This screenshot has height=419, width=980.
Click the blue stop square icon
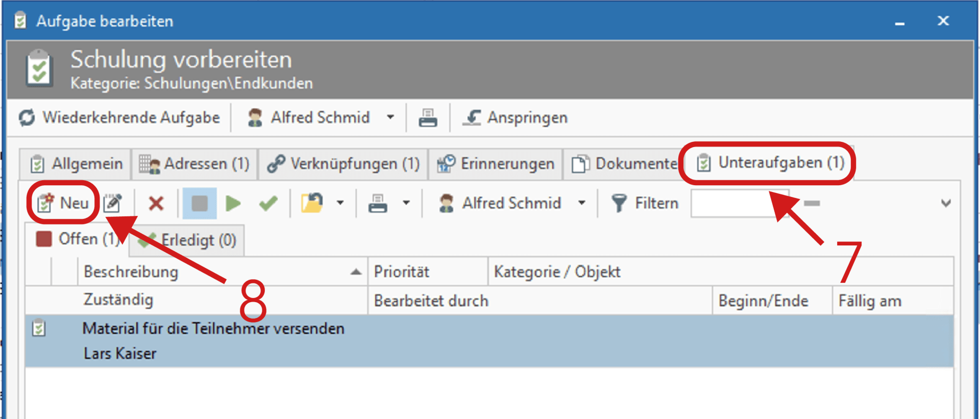coord(199,203)
